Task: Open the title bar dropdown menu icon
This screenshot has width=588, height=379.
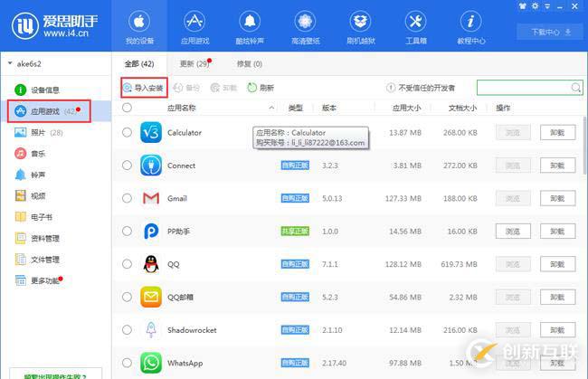Action: coord(547,6)
